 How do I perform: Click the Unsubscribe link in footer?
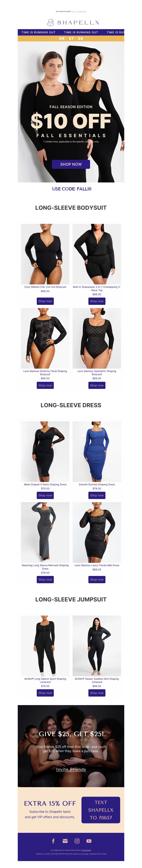tap(86, 850)
